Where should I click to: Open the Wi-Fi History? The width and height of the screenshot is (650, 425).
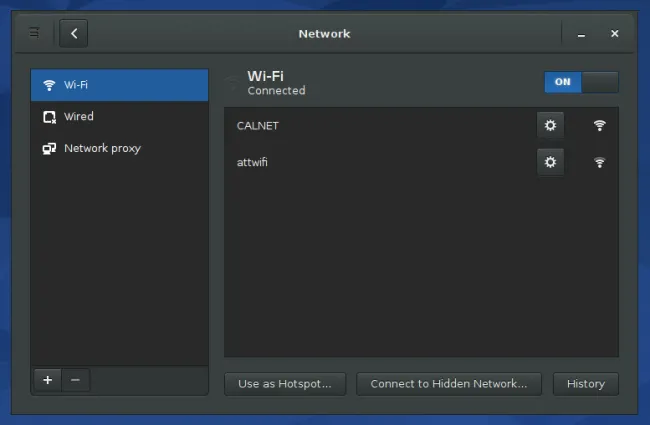586,384
